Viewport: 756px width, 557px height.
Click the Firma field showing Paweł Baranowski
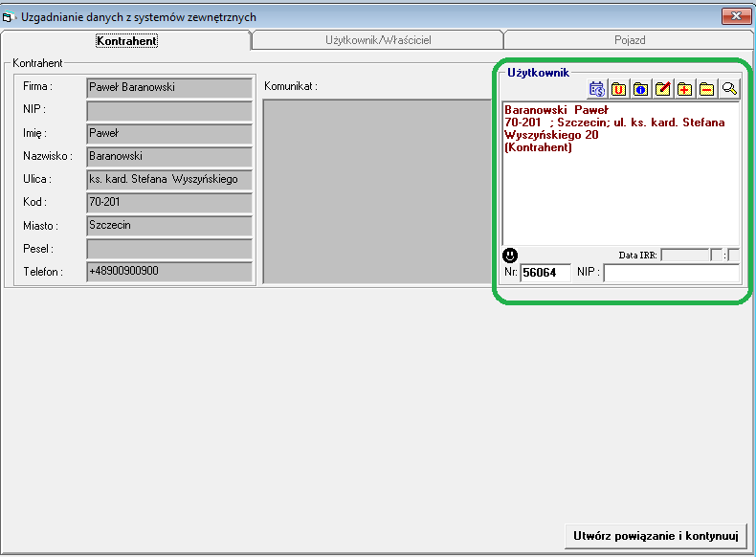(168, 88)
